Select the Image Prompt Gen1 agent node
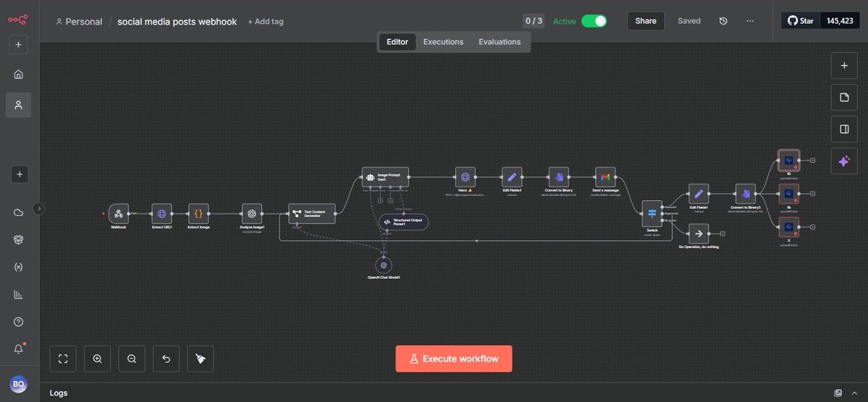This screenshot has height=402, width=868. pyautogui.click(x=385, y=177)
